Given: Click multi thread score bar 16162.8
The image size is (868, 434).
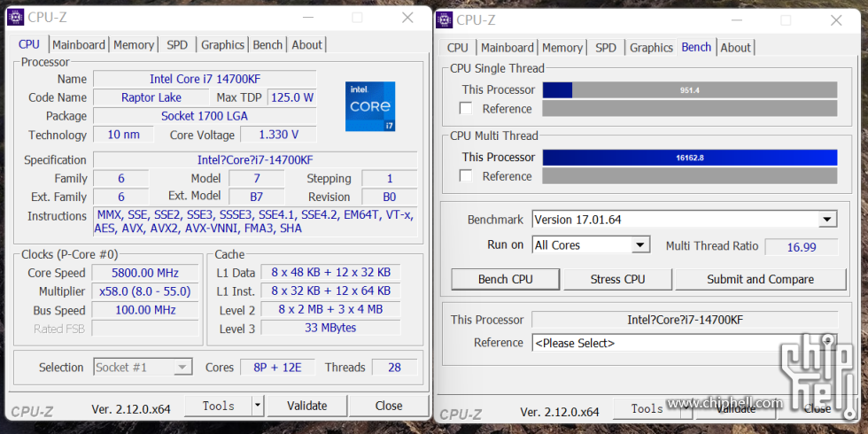Looking at the screenshot, I should tap(690, 158).
